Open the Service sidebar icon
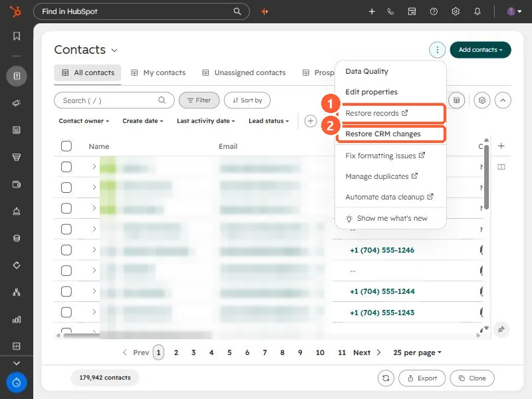 [x=16, y=211]
